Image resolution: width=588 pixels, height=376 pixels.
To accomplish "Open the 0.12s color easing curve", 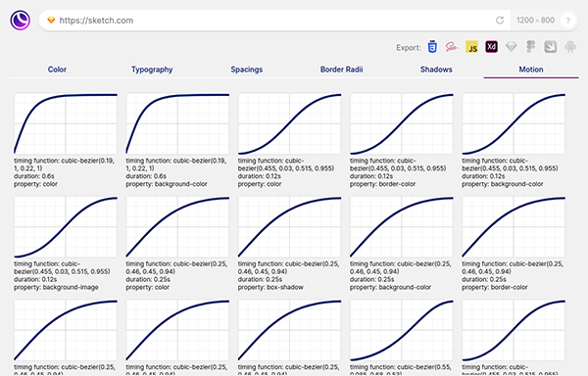I will [289, 123].
